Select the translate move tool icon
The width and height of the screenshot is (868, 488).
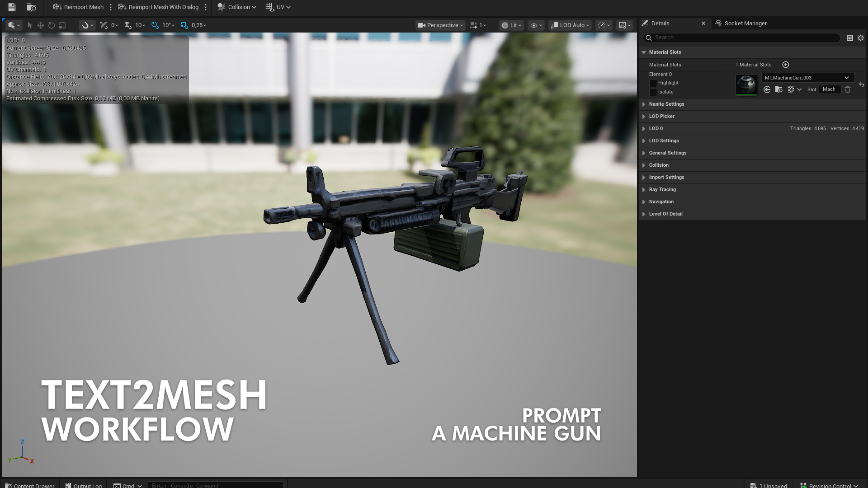(x=41, y=25)
